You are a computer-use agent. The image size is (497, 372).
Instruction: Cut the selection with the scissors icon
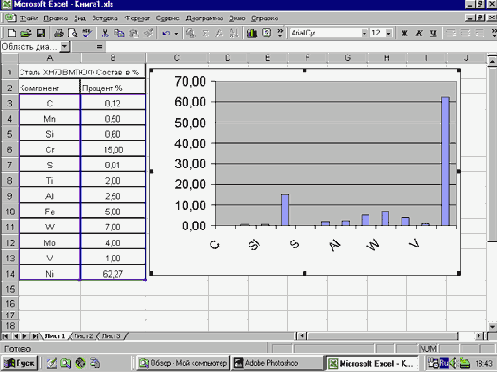pyautogui.click(x=105, y=33)
